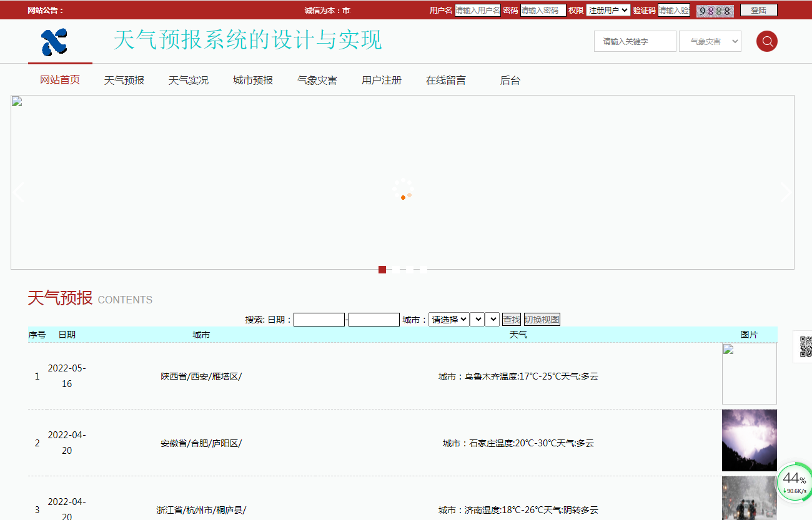Click the 查找 search button

(512, 320)
